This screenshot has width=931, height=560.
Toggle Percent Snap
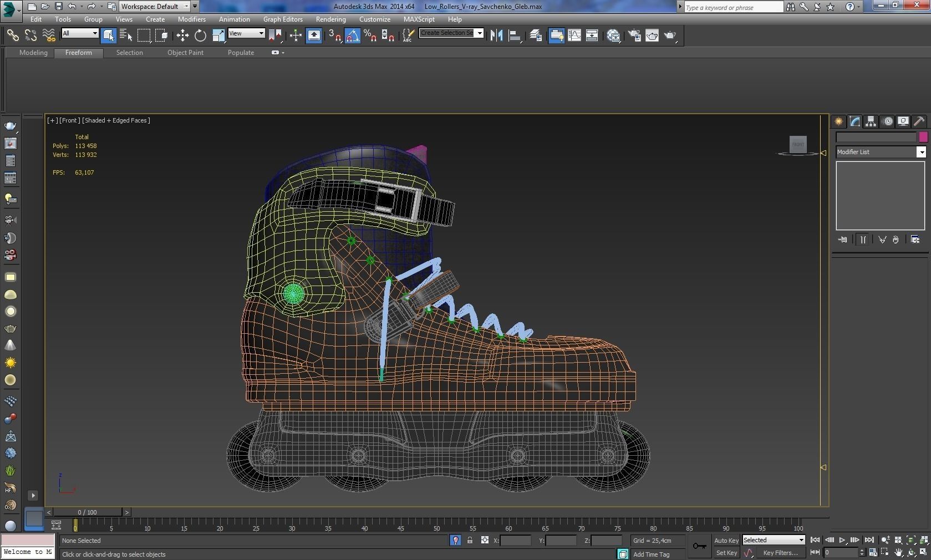[x=370, y=35]
